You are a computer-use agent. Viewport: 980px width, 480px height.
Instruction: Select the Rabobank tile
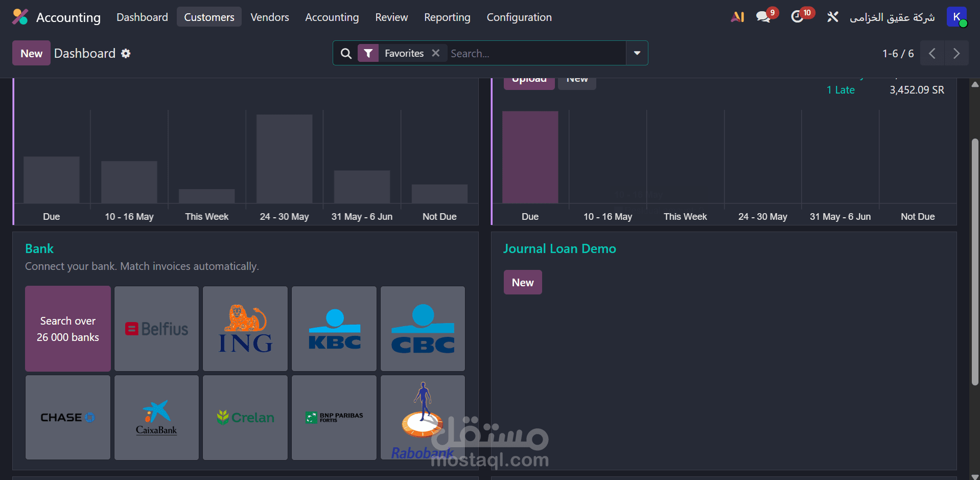tap(423, 418)
